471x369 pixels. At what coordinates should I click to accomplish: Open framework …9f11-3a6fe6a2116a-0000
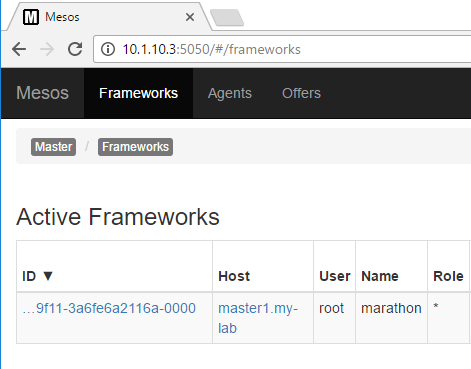(x=109, y=308)
